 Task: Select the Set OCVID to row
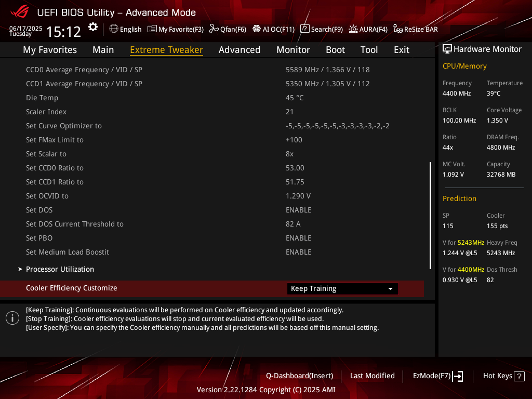212,196
